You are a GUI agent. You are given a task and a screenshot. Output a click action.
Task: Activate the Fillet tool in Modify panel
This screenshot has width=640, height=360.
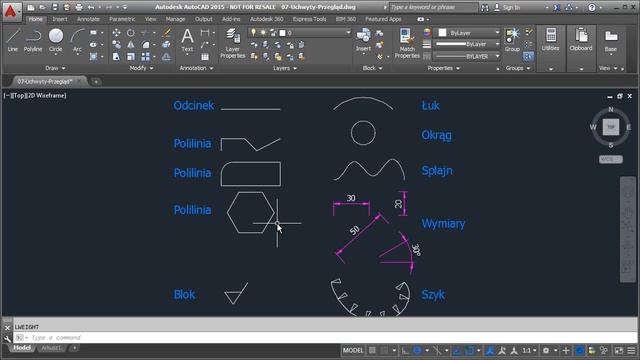[145, 44]
